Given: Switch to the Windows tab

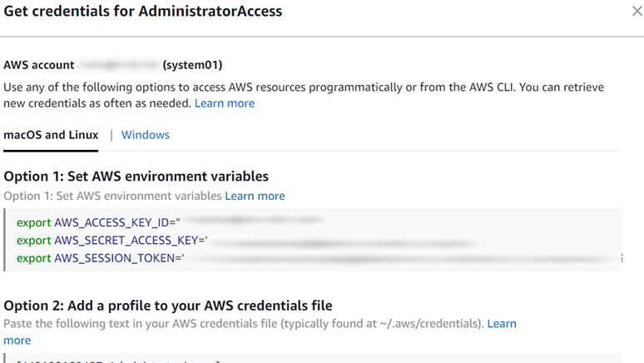Looking at the screenshot, I should (x=146, y=135).
